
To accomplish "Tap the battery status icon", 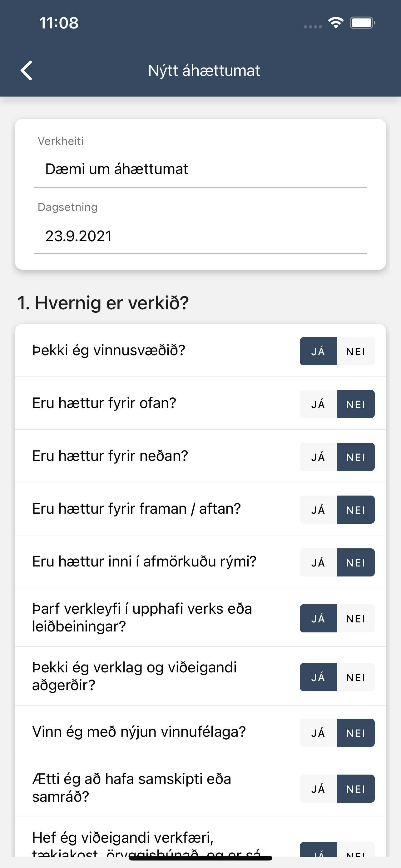I will pyautogui.click(x=362, y=23).
